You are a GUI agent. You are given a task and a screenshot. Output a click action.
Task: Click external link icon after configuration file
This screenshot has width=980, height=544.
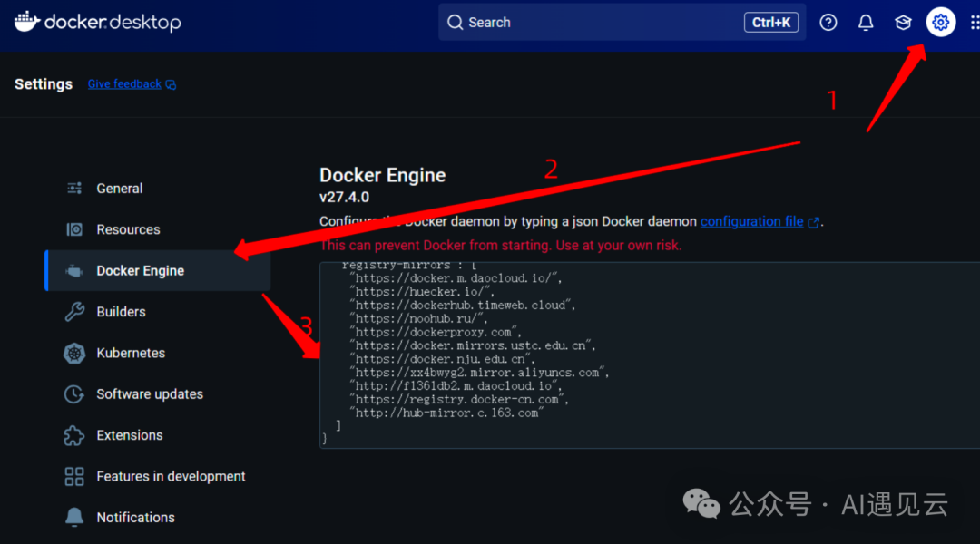[813, 222]
